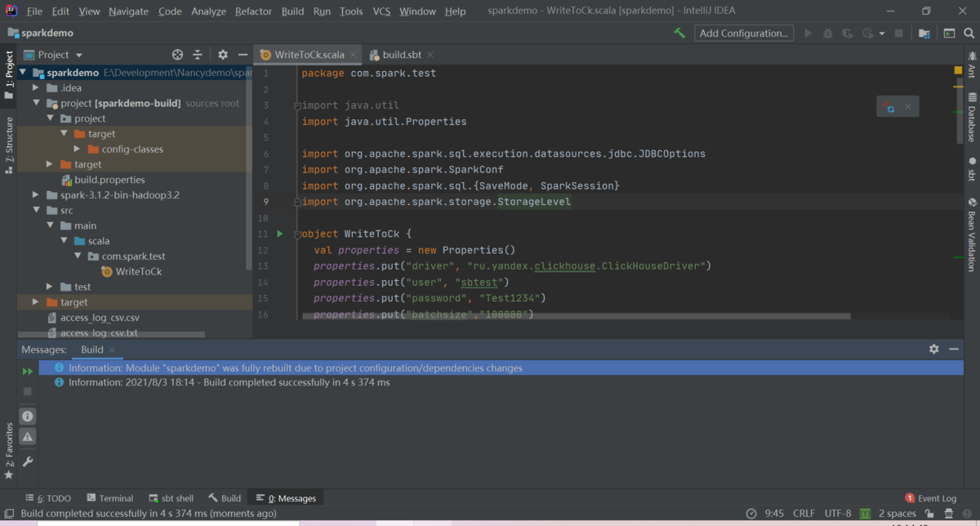Screen dimensions: 980x526
Task: Collapse the src folder
Action: [36, 210]
